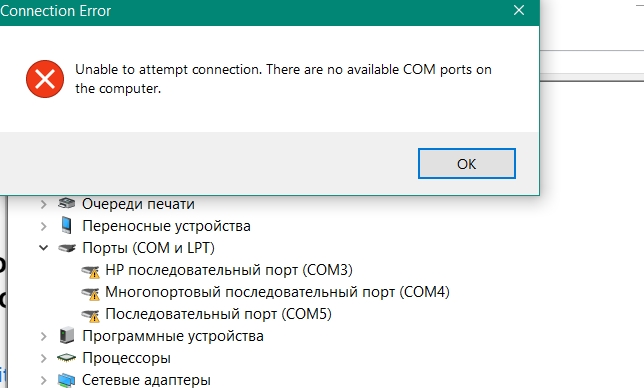Click the printer icon for Очереди печати
644x388 pixels.
[x=67, y=203]
